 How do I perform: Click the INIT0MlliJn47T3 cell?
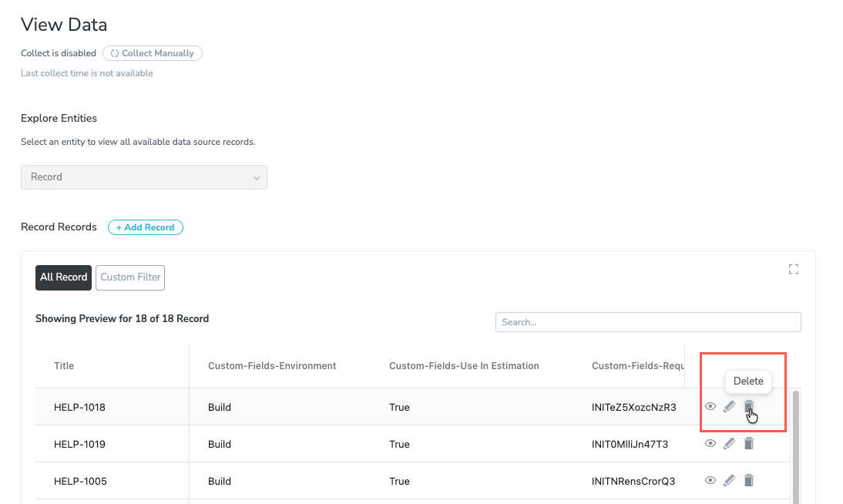point(630,445)
